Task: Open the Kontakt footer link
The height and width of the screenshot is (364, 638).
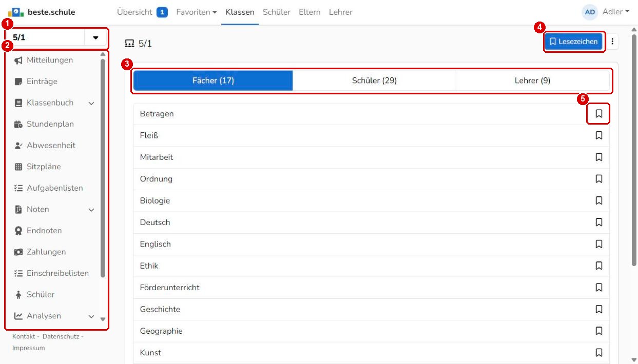Action: (23, 336)
